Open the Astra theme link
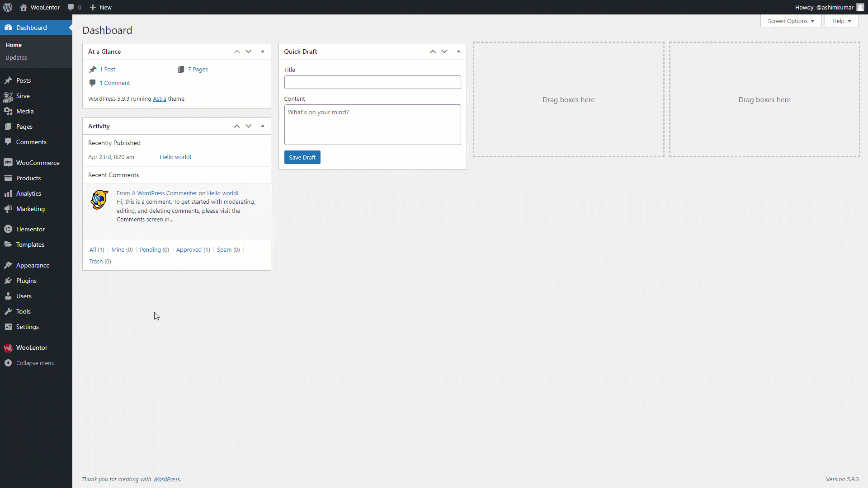This screenshot has height=488, width=868. (x=159, y=99)
